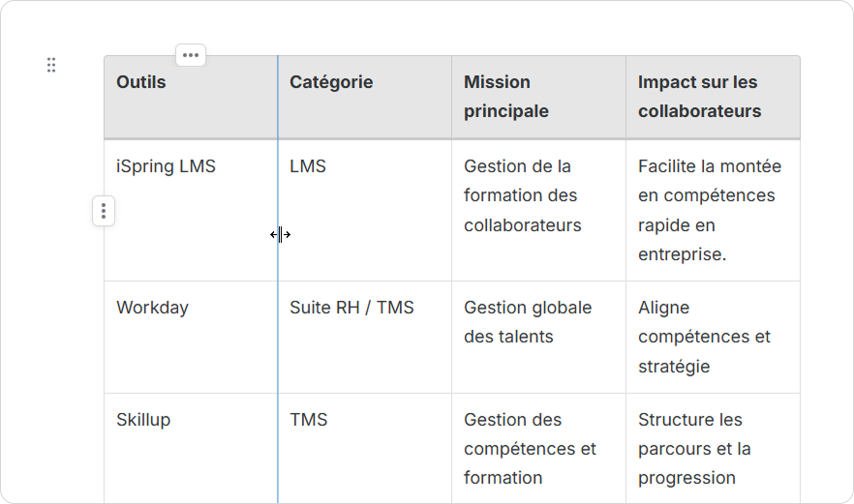Place cursor in the iSpring LMS cell
The height and width of the screenshot is (504, 854).
click(166, 166)
